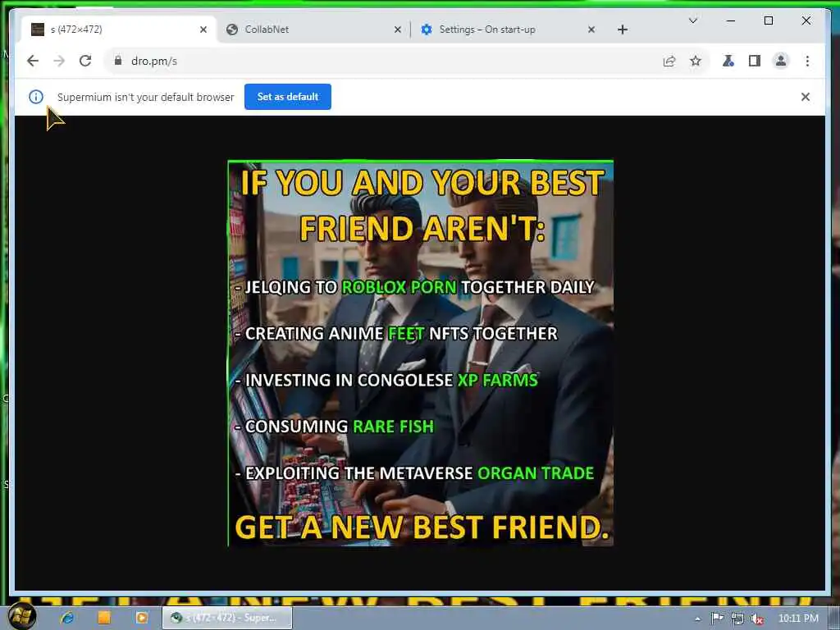Maximize the Supermium browser window
Screen dimensions: 840x630
(768, 21)
